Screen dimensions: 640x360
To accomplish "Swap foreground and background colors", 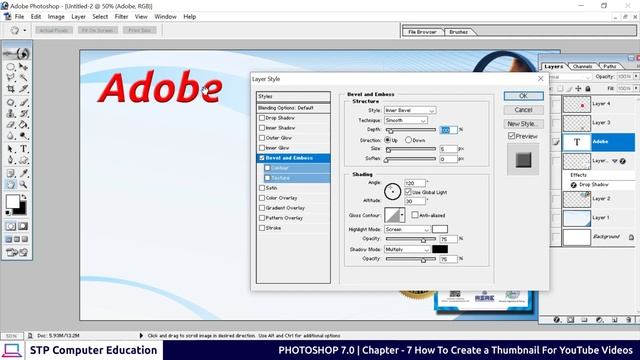I will 24,197.
